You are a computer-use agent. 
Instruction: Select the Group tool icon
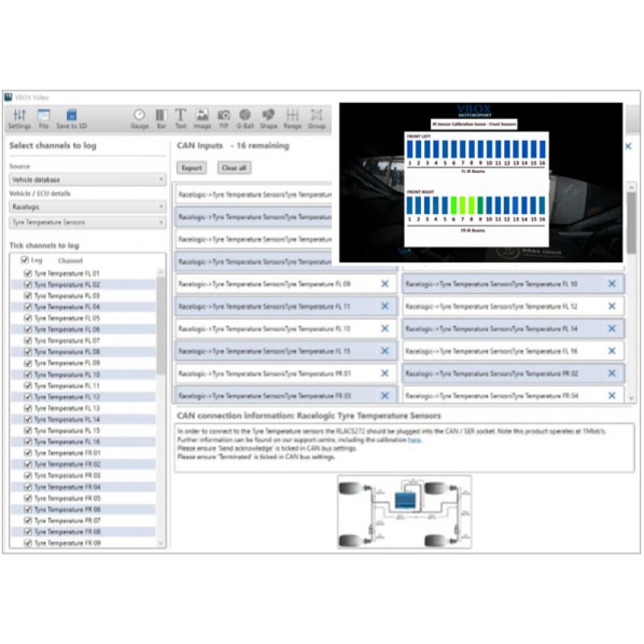316,119
